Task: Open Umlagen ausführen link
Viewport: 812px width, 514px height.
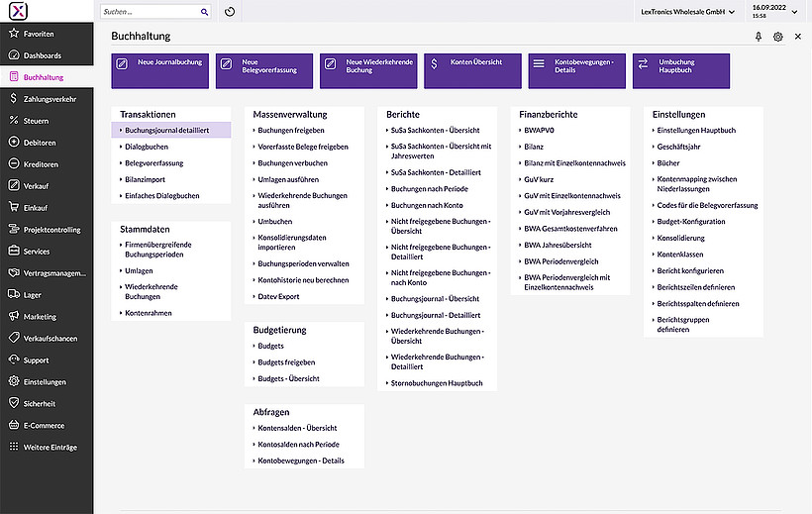Action: point(288,179)
